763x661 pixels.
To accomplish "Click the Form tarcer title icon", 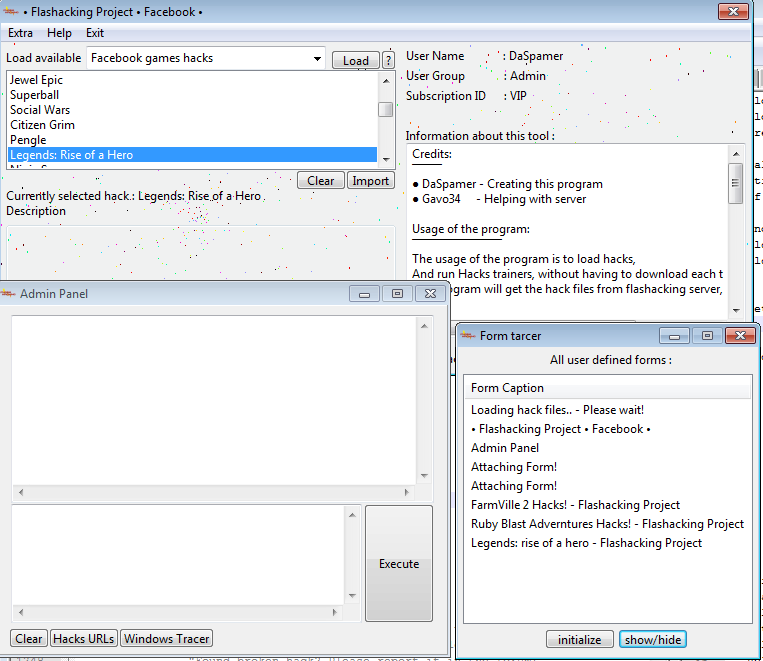I will pos(468,335).
